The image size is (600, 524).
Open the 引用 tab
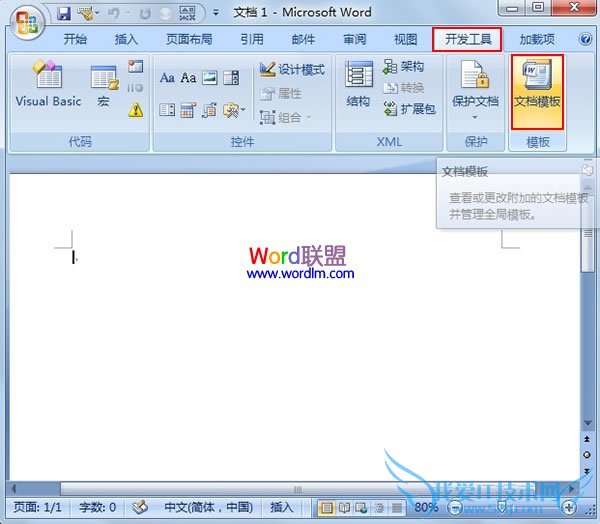click(x=252, y=39)
